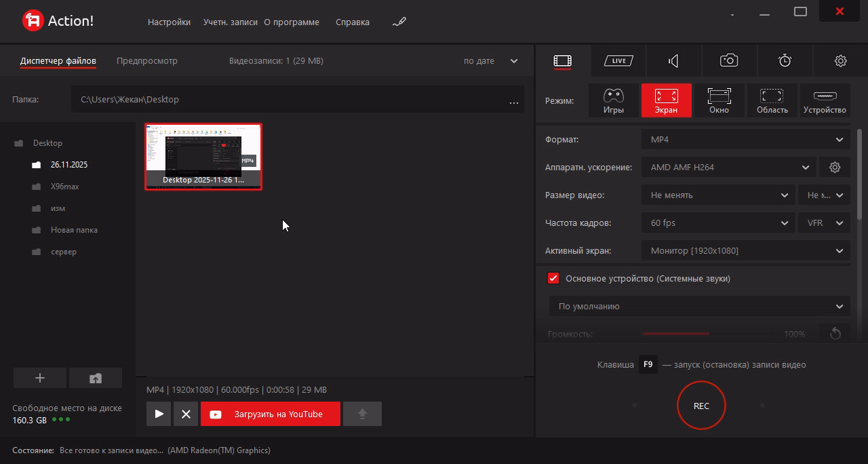This screenshot has width=868, height=464.
Task: Open the Настройки menu
Action: coord(169,22)
